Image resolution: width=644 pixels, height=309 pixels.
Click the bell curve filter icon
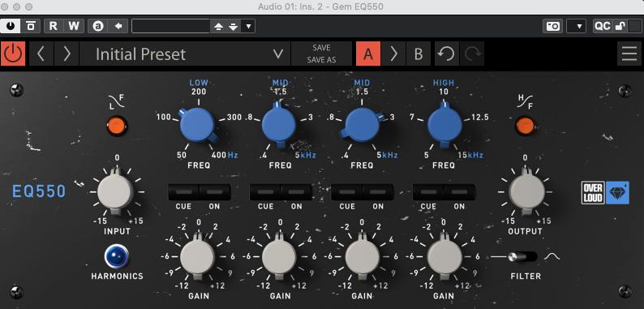click(552, 257)
